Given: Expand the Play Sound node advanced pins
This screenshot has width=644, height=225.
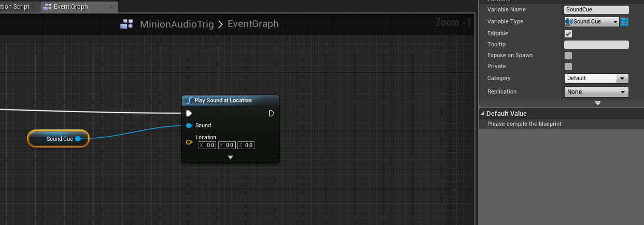Looking at the screenshot, I should [231, 157].
